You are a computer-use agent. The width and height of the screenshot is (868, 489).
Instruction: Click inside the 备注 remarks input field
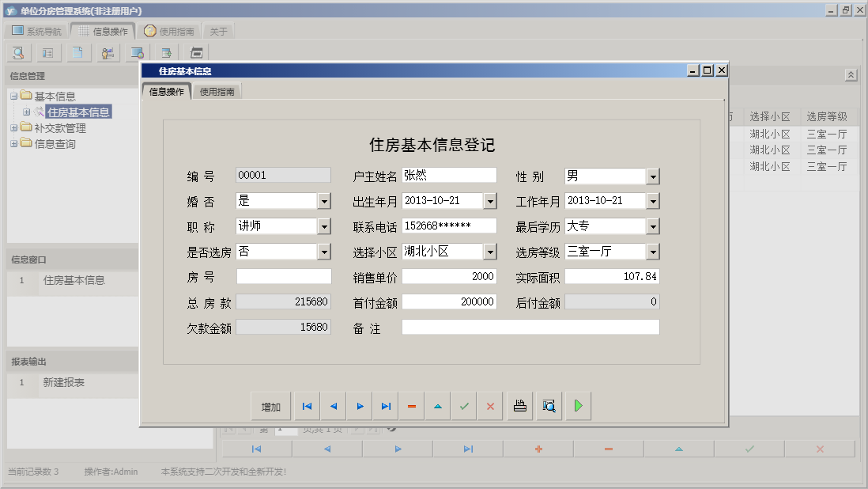click(x=530, y=326)
